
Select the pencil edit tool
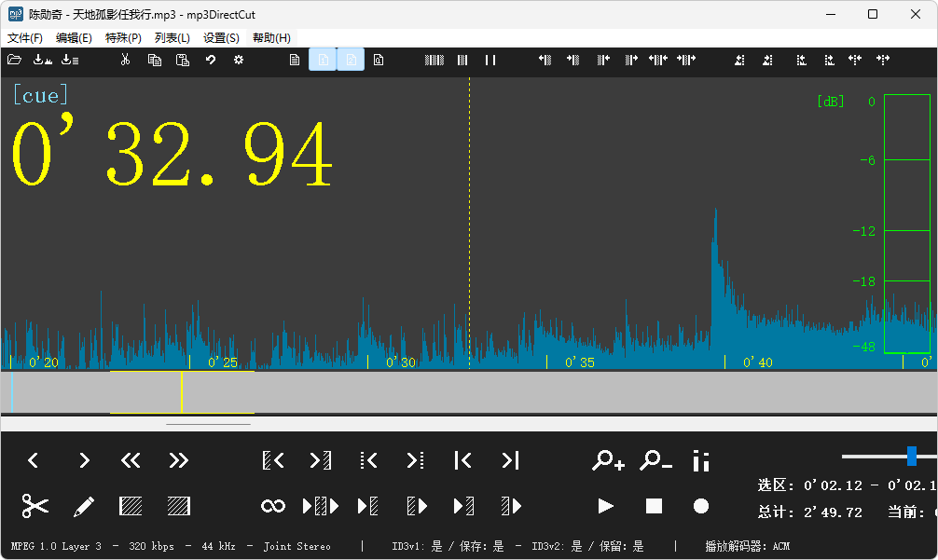click(84, 506)
